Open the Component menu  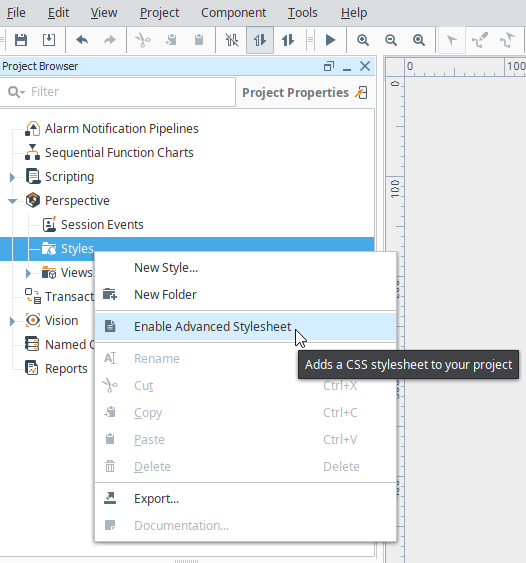click(x=233, y=13)
